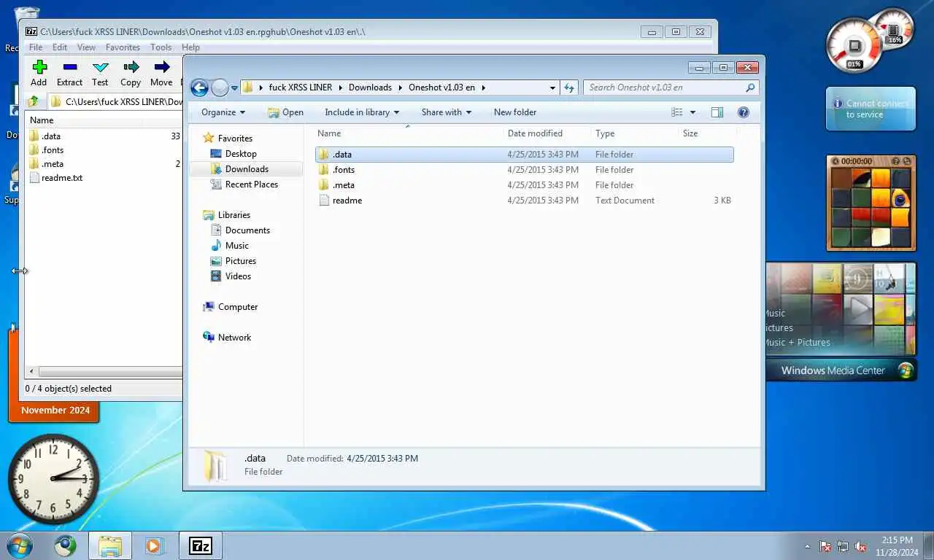Click the Extract icon in 7-Zip
This screenshot has width=934, height=560.
(x=69, y=73)
